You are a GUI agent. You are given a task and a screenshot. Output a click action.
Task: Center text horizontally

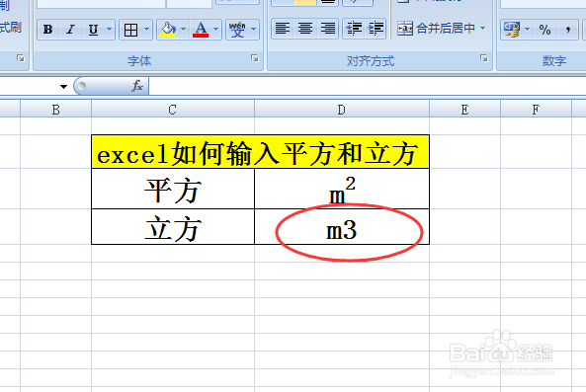305,29
